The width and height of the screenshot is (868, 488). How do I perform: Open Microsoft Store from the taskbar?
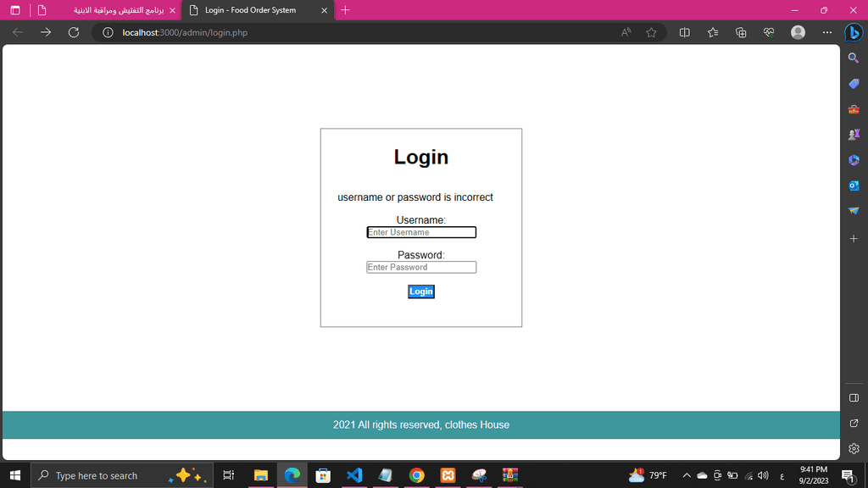coord(323,475)
